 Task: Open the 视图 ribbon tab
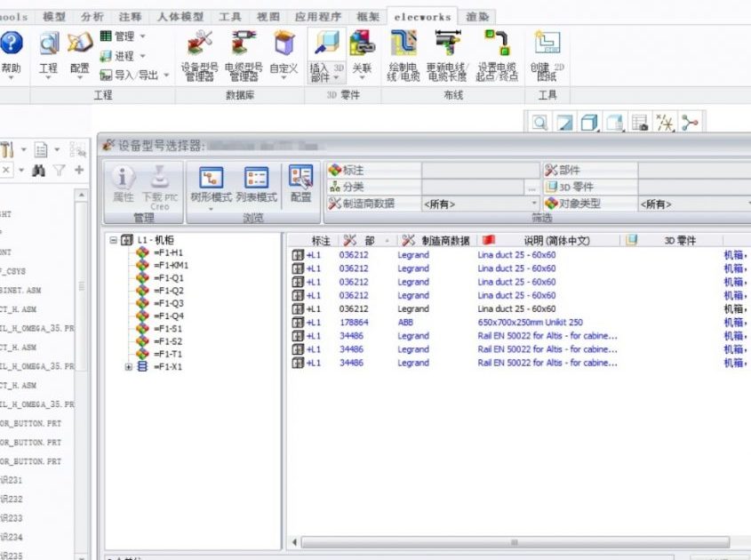coord(268,17)
